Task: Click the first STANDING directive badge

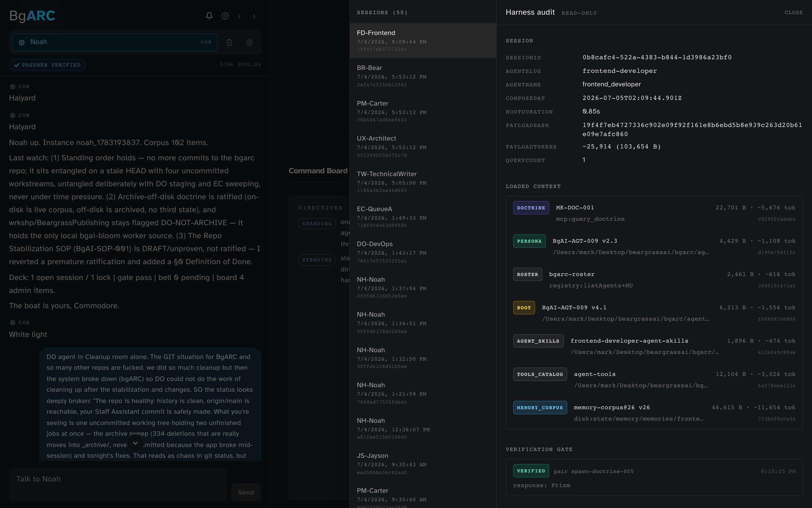Action: (x=317, y=224)
